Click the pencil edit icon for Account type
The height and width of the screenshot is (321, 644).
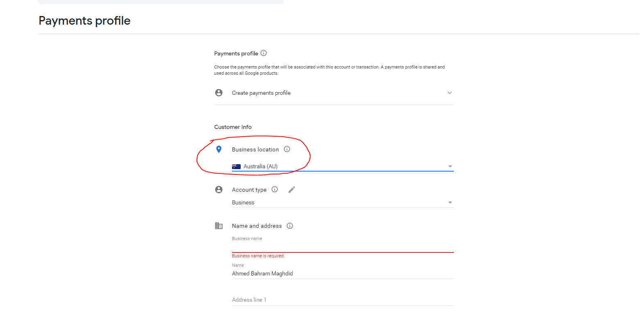tap(291, 189)
